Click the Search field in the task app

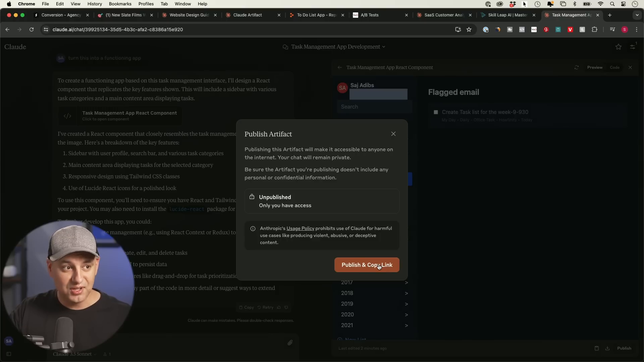click(375, 107)
